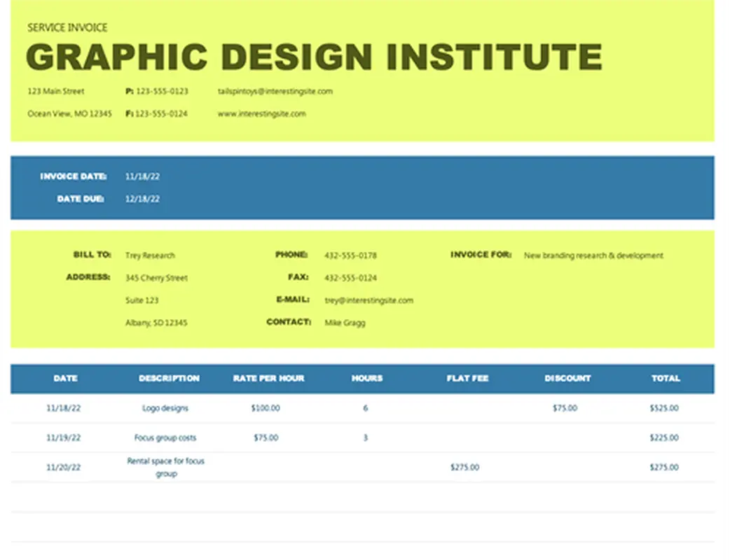730x560 pixels.
Task: Click the $275.00 flat fee cell
Action: click(x=464, y=467)
